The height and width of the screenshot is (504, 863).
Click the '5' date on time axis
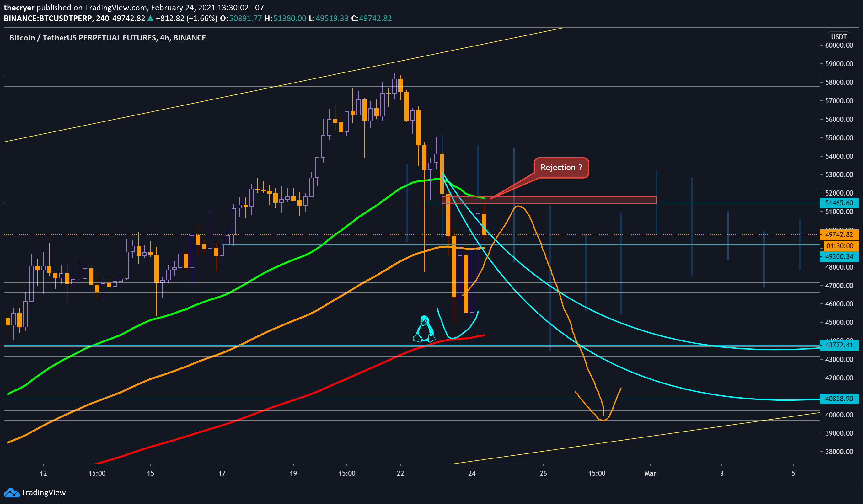tap(793, 473)
